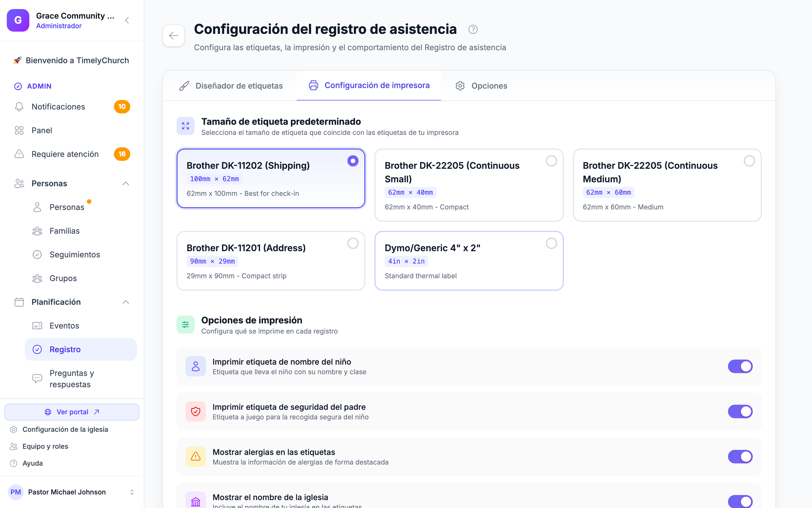Viewport: 812px width, 508px height.
Task: Click the Notificaciones bell icon
Action: pos(19,107)
